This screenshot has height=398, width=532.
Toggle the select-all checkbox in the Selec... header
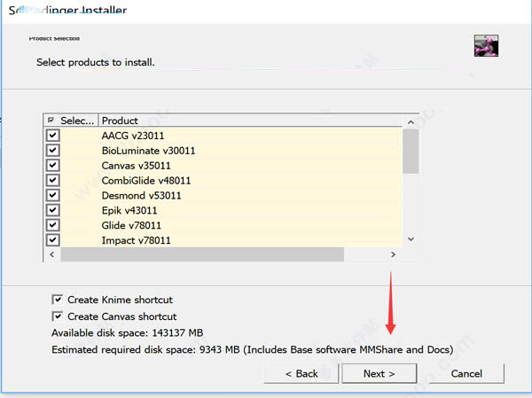click(51, 121)
